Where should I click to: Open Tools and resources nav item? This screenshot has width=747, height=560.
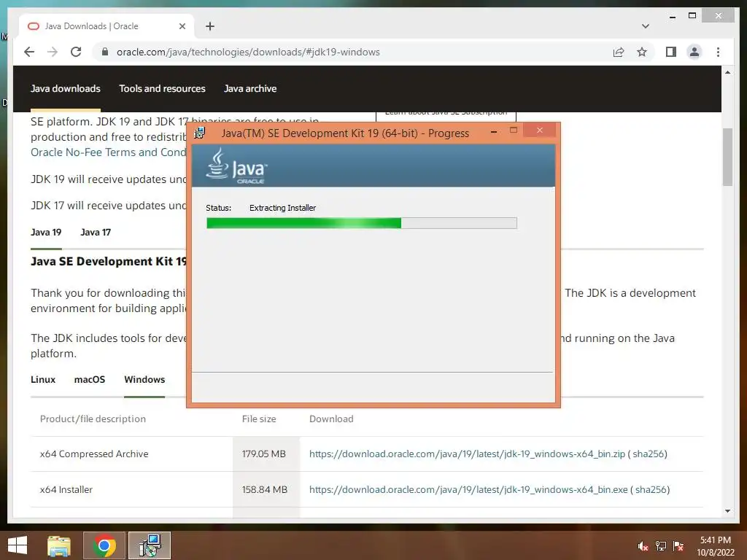(x=163, y=88)
